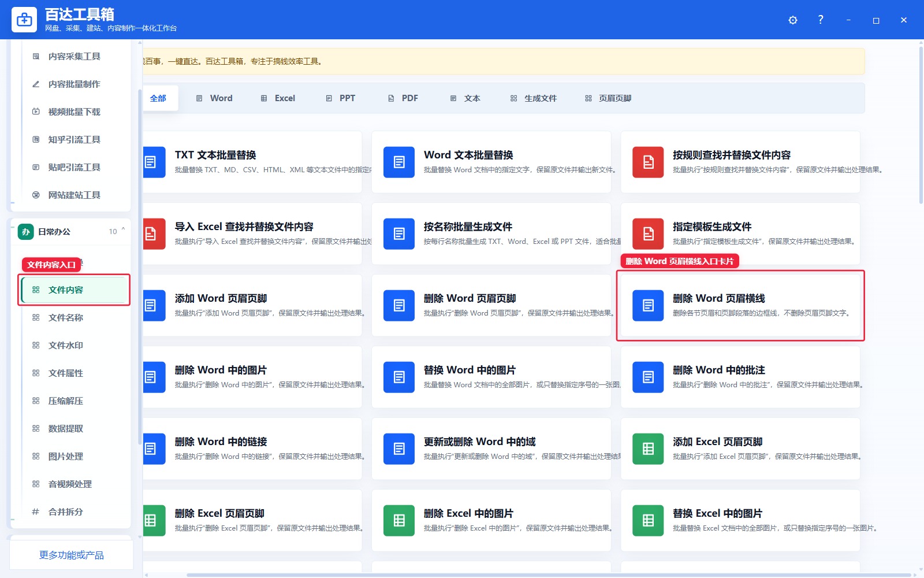Click the 更多功能或产品 link
The image size is (924, 578).
[x=71, y=555]
